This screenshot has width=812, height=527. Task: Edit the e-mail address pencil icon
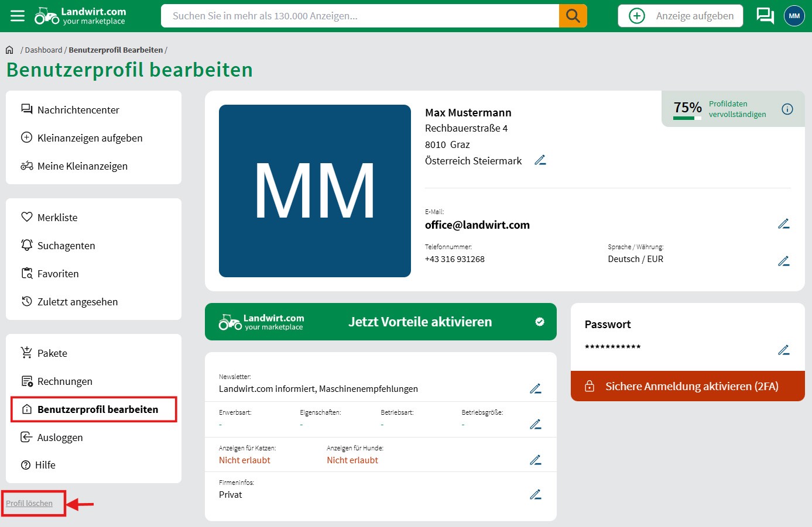pos(783,224)
